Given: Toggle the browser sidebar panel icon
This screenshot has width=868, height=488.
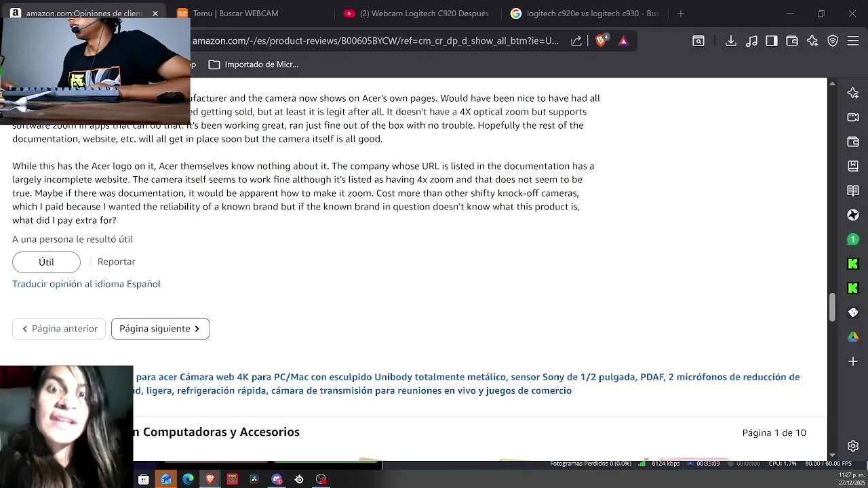Looking at the screenshot, I should pos(772,41).
